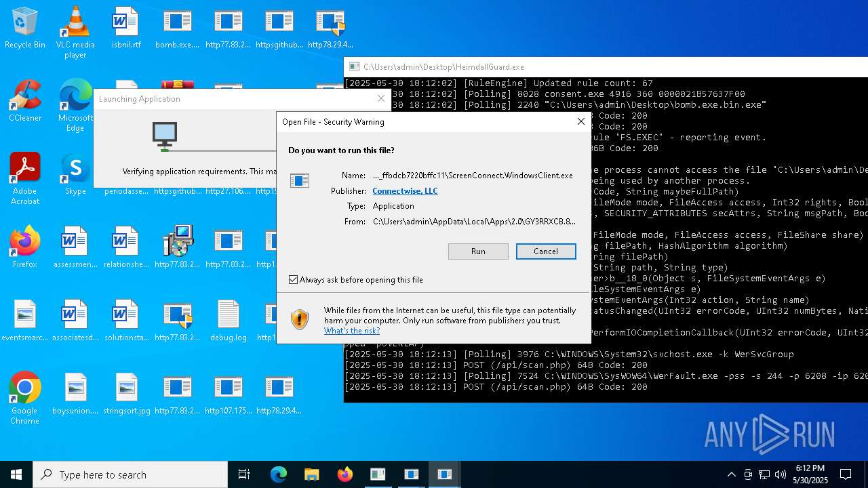Cancel the Open File security warning
The image size is (868, 488).
[546, 251]
